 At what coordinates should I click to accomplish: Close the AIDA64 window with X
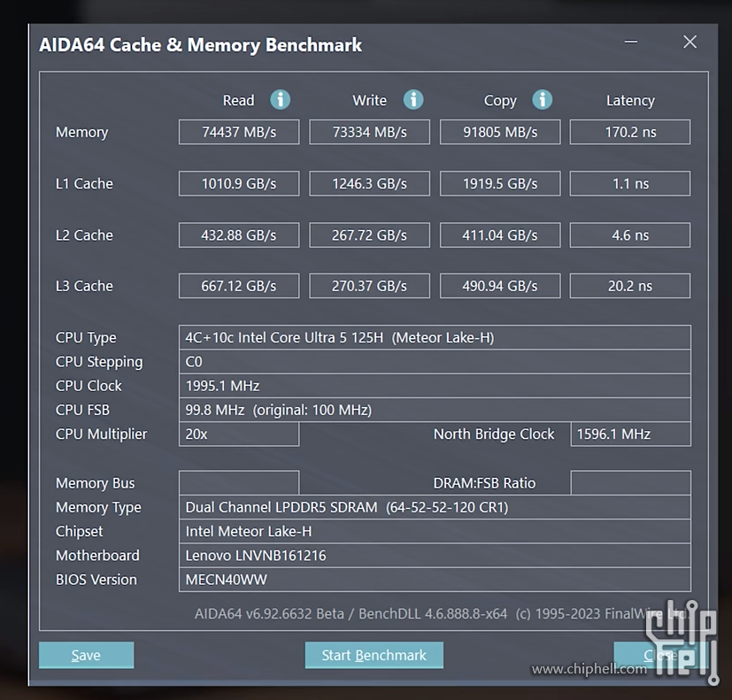pos(690,42)
